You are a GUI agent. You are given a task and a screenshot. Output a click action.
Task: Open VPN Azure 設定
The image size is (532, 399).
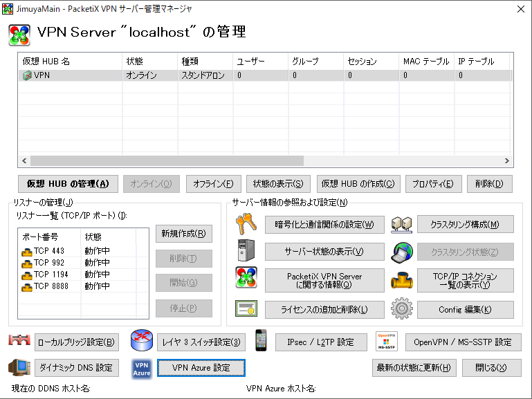[x=201, y=368]
